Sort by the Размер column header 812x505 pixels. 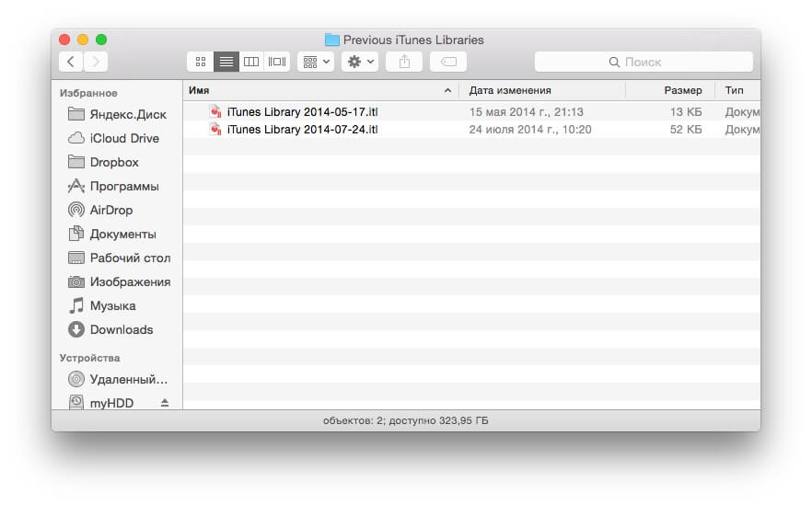(x=670, y=90)
